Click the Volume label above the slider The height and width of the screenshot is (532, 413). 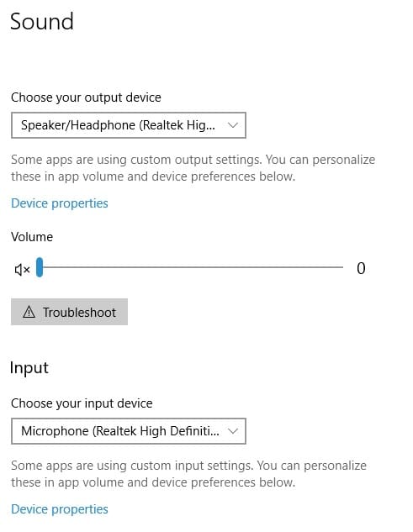pyautogui.click(x=32, y=237)
